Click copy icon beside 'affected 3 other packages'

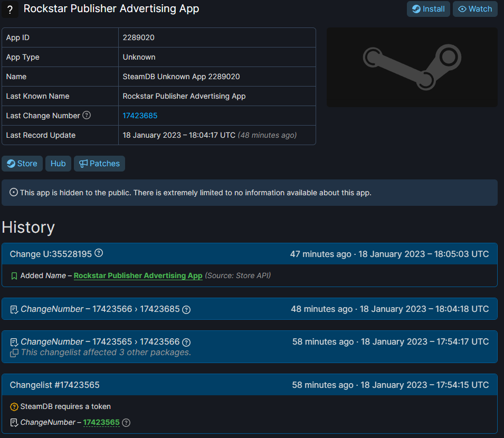[x=14, y=353]
